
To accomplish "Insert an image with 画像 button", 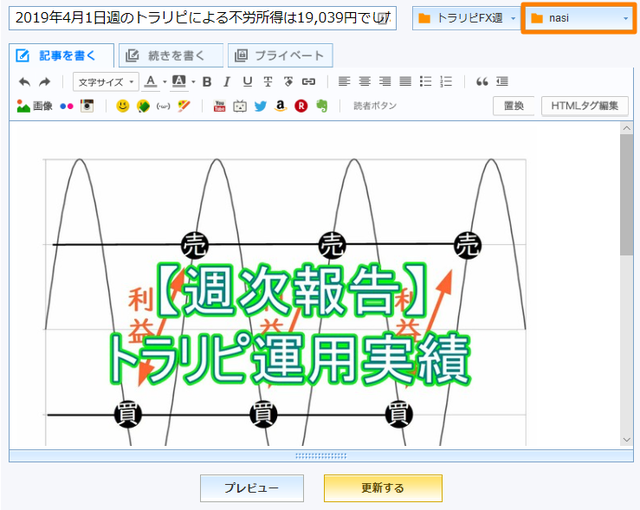I will click(35, 106).
